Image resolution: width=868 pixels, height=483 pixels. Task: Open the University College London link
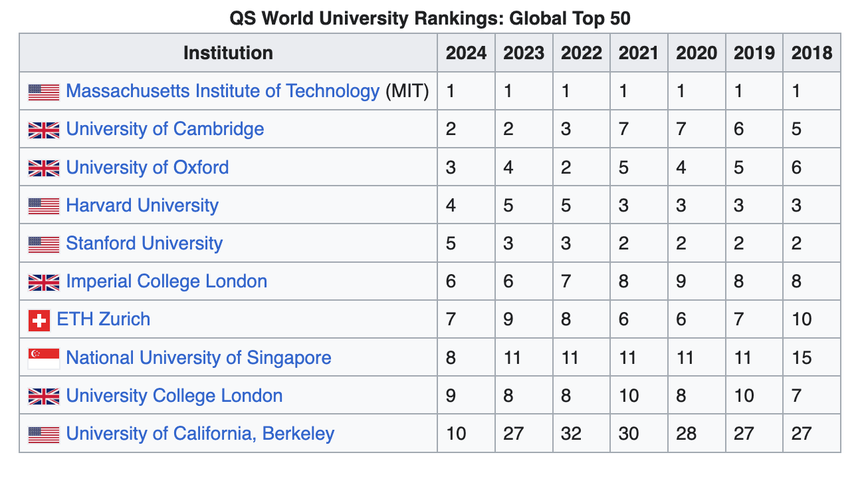(174, 396)
